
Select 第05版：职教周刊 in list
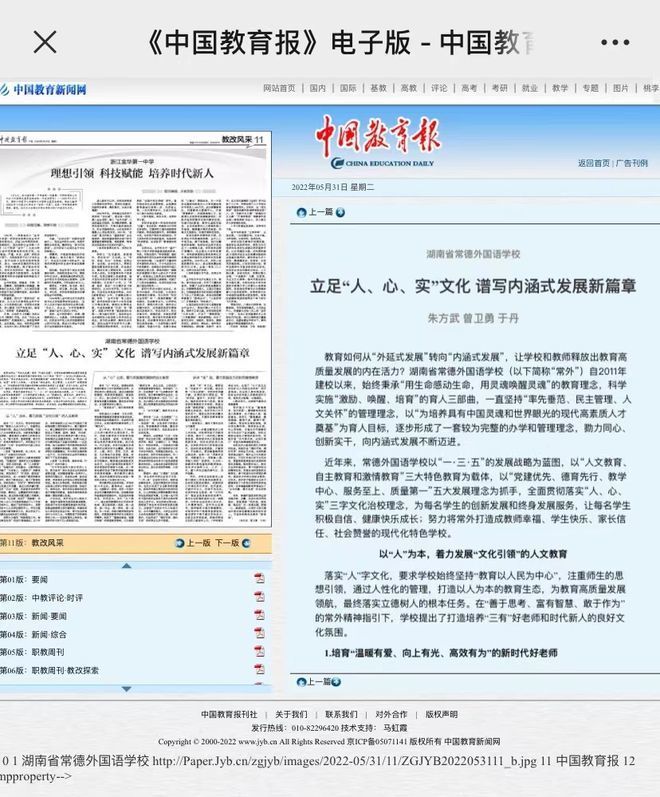click(x=32, y=652)
